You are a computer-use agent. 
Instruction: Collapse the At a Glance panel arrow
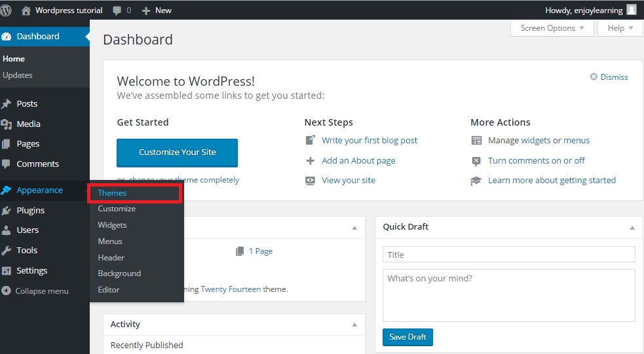coord(354,228)
